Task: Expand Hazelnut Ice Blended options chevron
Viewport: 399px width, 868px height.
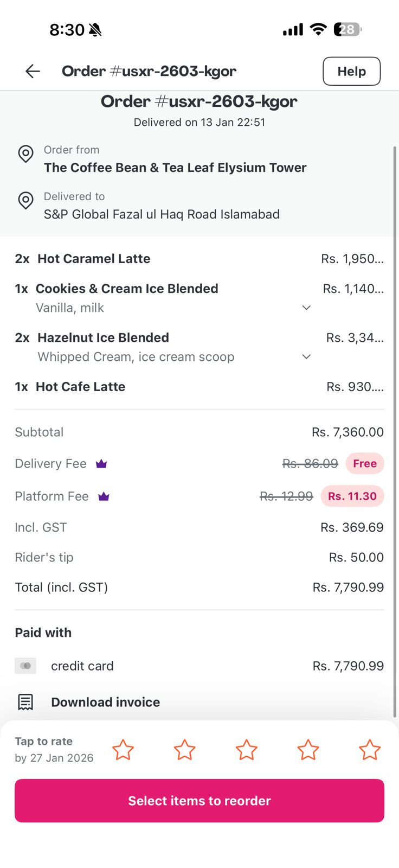Action: [x=306, y=356]
